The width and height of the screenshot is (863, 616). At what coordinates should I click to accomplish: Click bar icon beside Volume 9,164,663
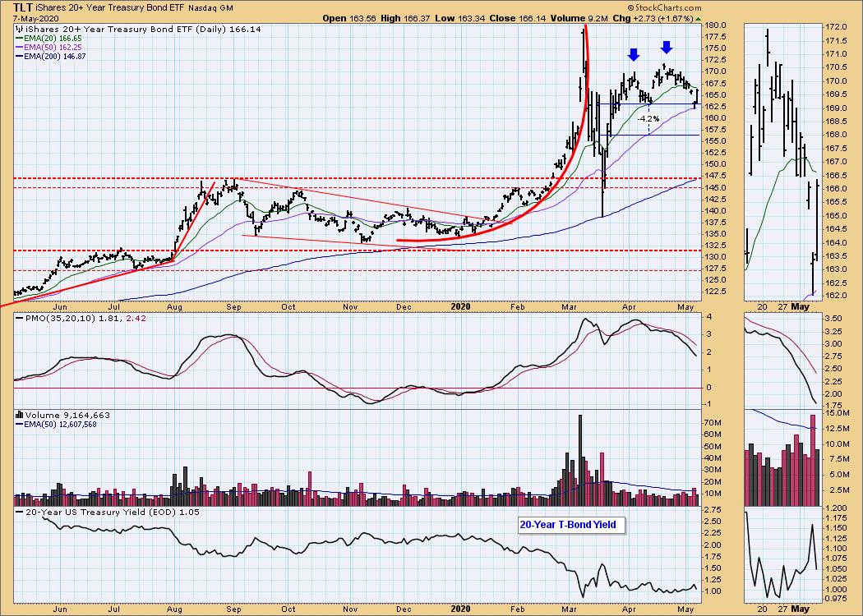coord(20,416)
